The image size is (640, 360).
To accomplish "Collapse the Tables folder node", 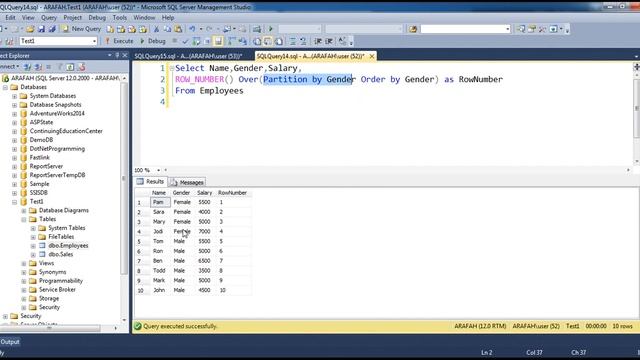I will click(24, 219).
